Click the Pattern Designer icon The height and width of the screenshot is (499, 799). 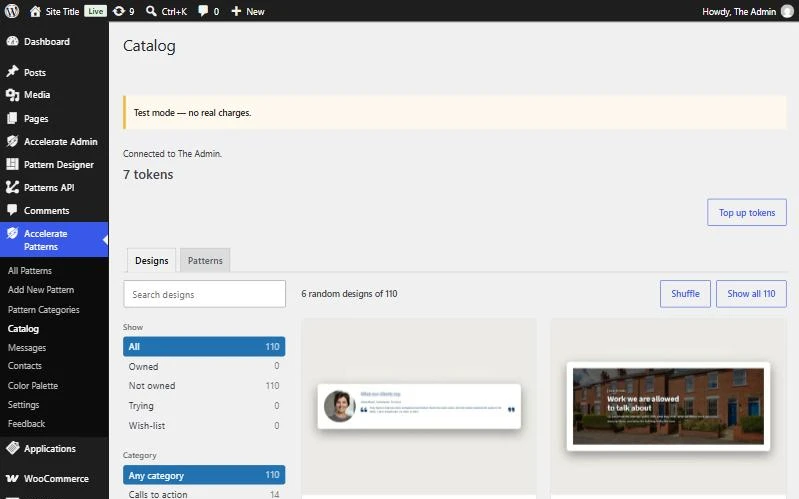tap(12, 164)
